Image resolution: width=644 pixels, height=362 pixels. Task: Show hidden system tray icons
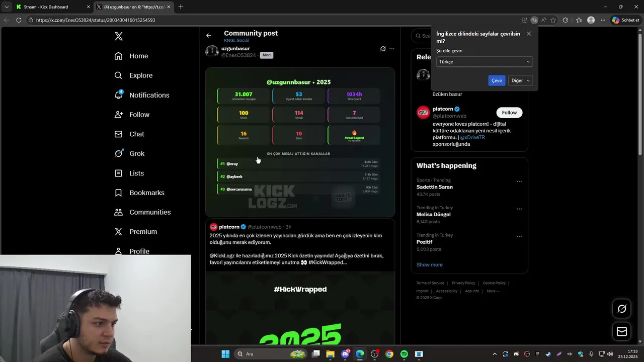495,354
